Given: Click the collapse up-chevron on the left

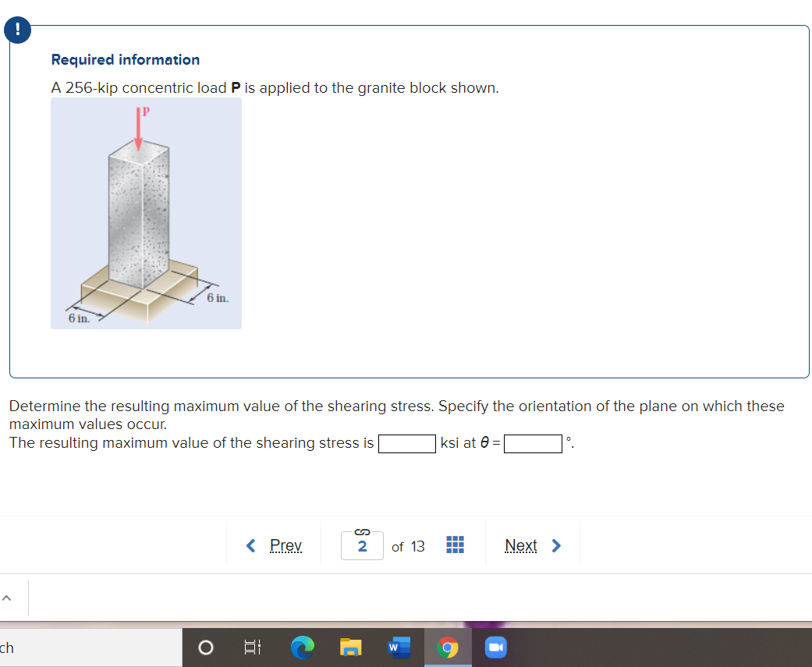Looking at the screenshot, I should click(x=6, y=598).
